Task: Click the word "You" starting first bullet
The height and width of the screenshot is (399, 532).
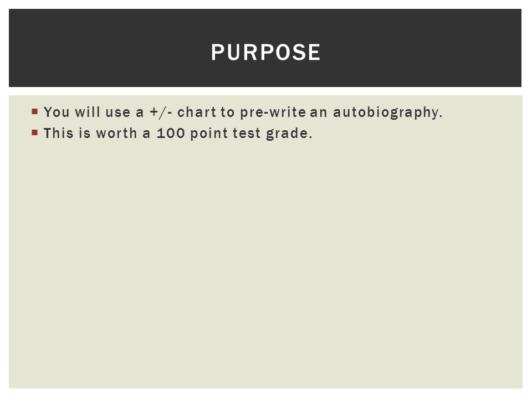Action: pyautogui.click(x=57, y=112)
